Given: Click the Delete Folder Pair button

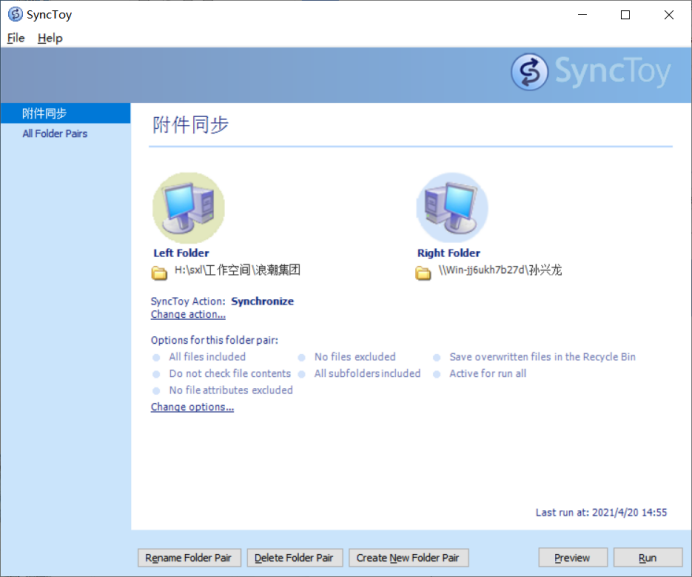Looking at the screenshot, I should tap(294, 558).
